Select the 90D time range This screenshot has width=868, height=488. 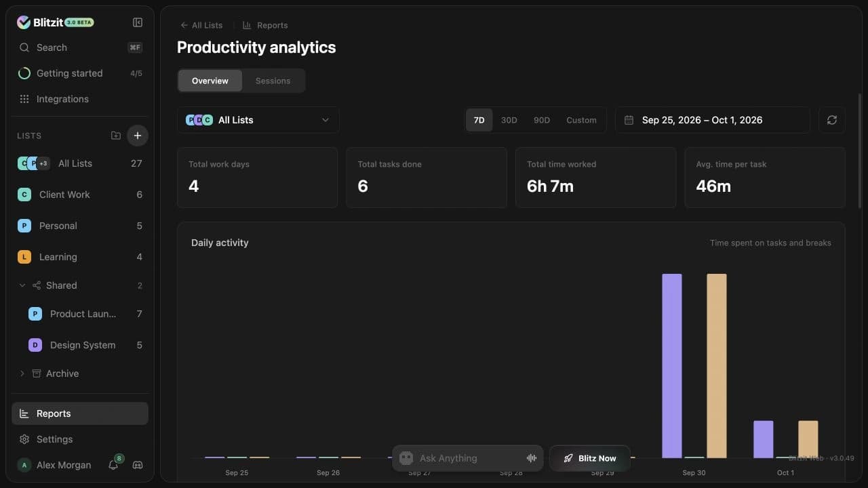click(542, 120)
